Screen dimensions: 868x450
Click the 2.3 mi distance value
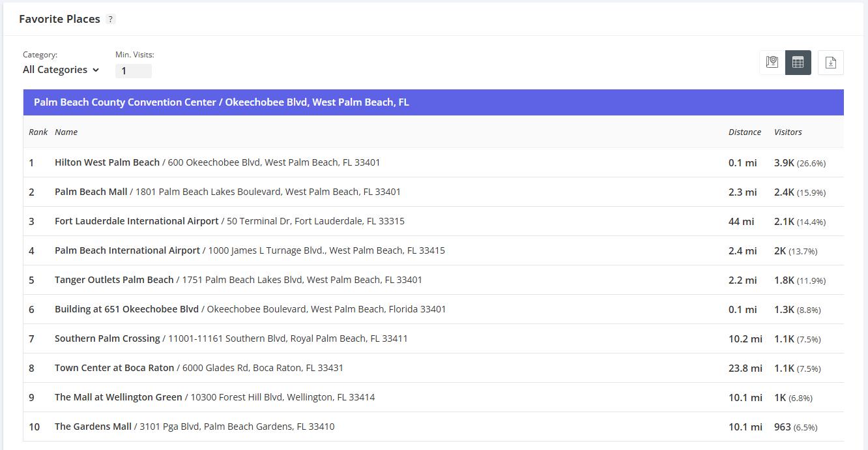point(742,192)
